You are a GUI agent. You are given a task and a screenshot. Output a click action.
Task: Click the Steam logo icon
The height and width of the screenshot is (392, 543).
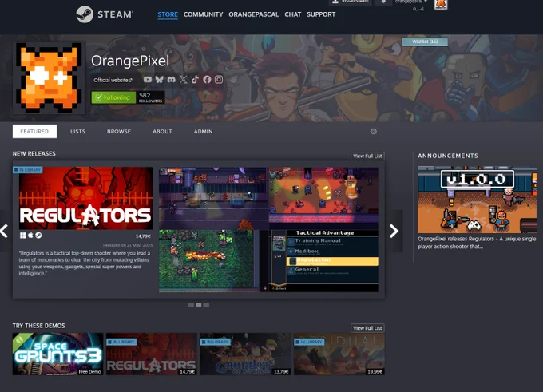click(85, 14)
